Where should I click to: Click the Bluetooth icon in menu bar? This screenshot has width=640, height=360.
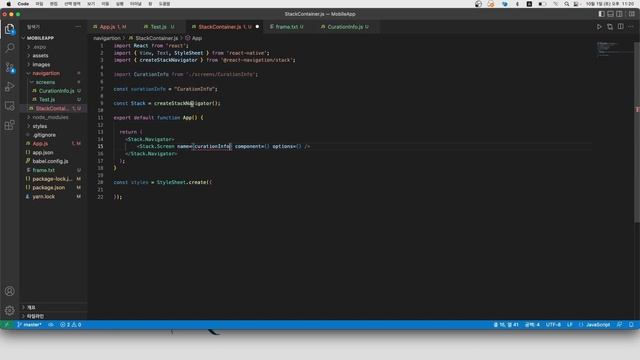tap(517, 4)
